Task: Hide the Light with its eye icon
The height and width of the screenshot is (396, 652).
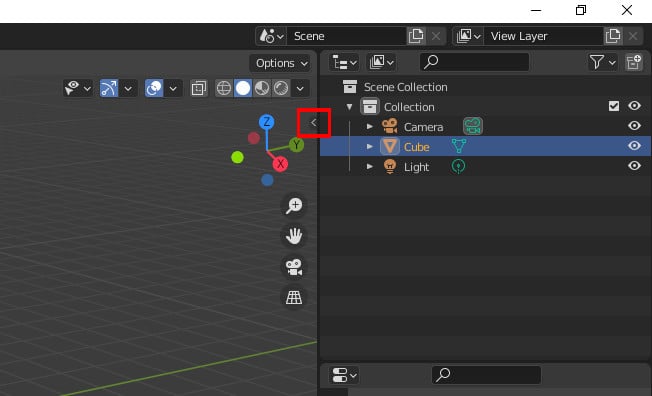Action: (x=634, y=166)
